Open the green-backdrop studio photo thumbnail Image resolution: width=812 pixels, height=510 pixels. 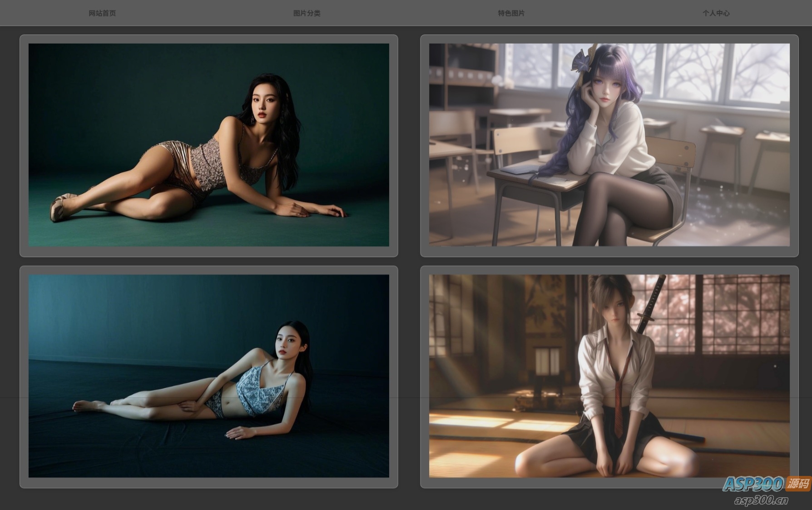click(x=208, y=145)
